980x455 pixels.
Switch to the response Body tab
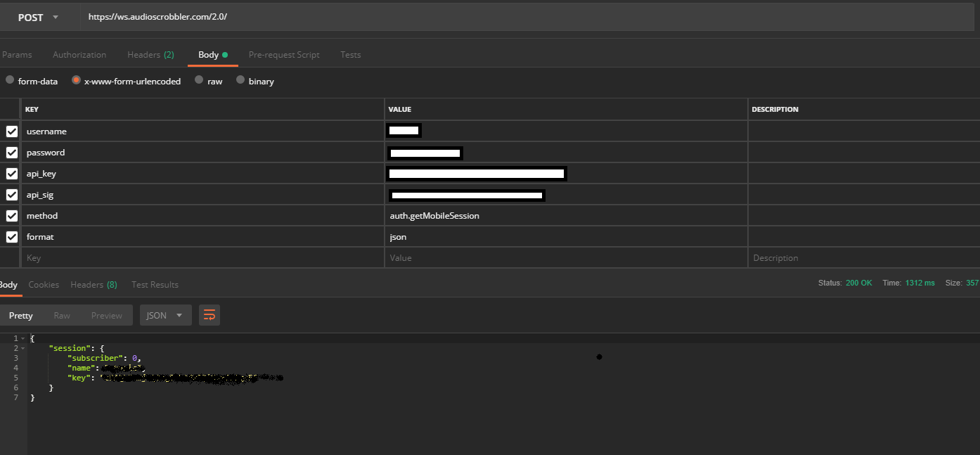click(8, 285)
